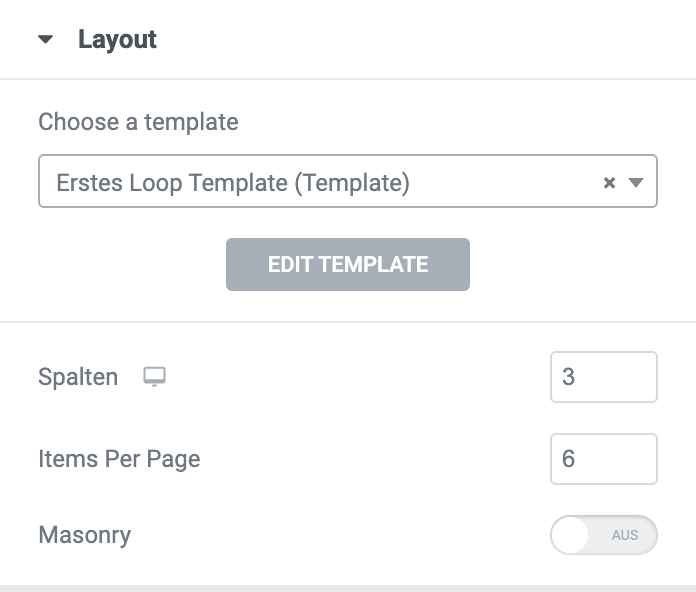Clear the selected template with the x icon
Viewport: 696px width, 592px height.
(609, 182)
